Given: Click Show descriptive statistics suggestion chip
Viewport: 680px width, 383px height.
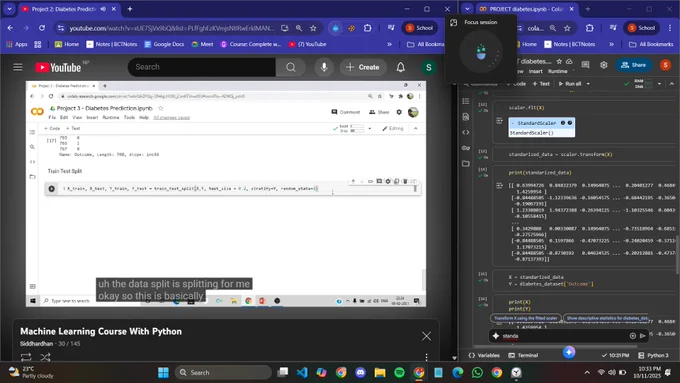Looking at the screenshot, I should click(x=607, y=318).
